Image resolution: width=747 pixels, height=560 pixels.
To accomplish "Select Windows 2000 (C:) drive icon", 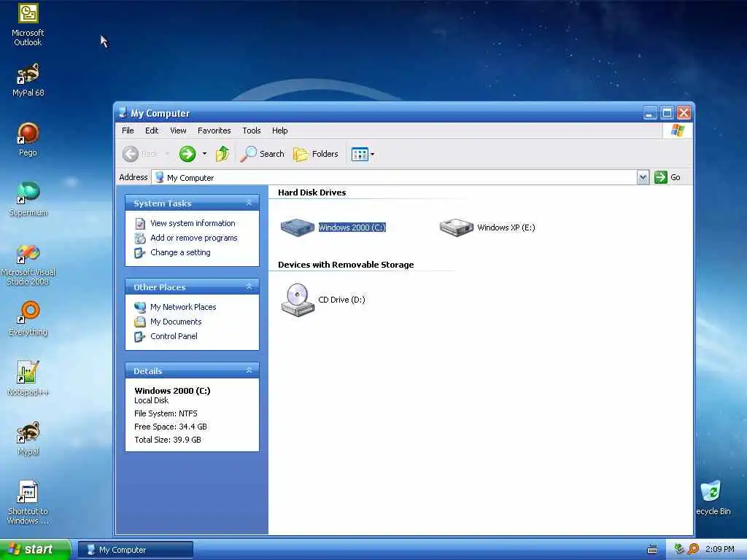I will pyautogui.click(x=298, y=227).
